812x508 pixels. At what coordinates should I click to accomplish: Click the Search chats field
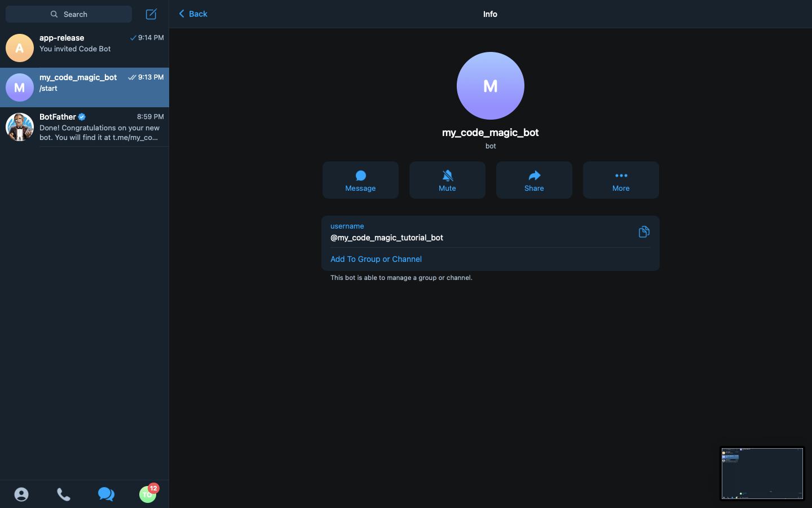click(69, 14)
